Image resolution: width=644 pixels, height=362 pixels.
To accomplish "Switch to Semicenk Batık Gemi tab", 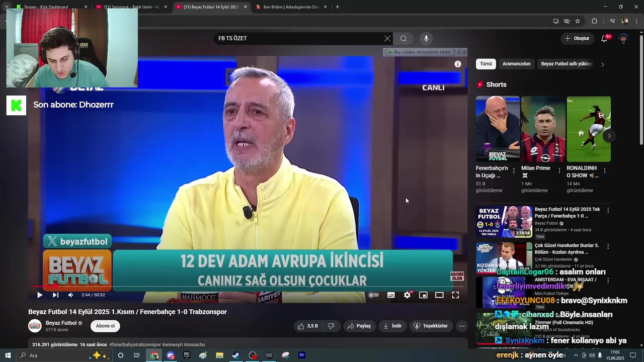I will (131, 7).
